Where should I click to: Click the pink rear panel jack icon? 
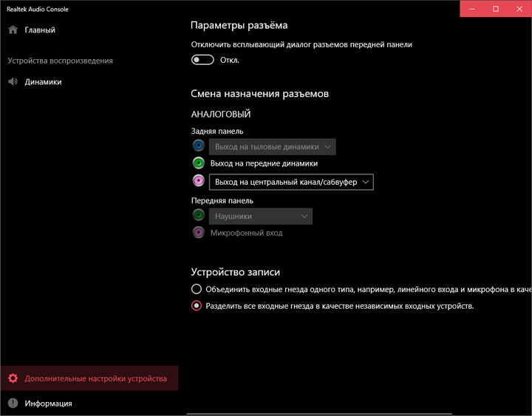[x=199, y=180]
